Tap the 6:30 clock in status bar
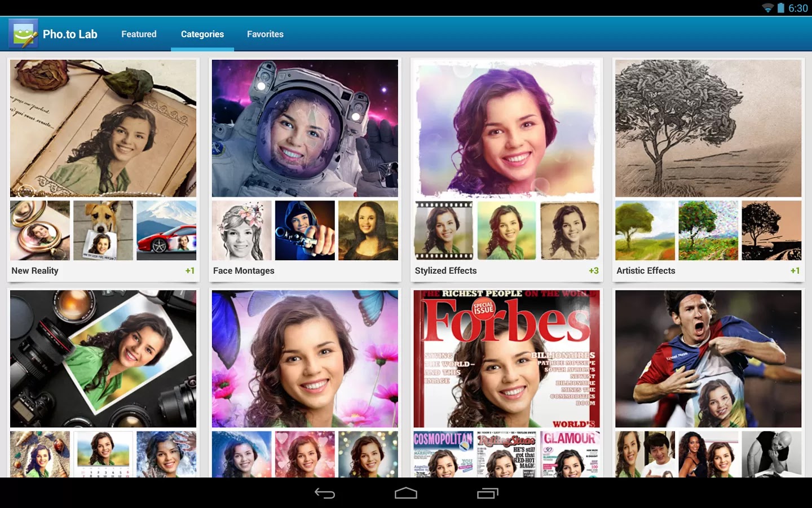The height and width of the screenshot is (508, 812). click(798, 8)
